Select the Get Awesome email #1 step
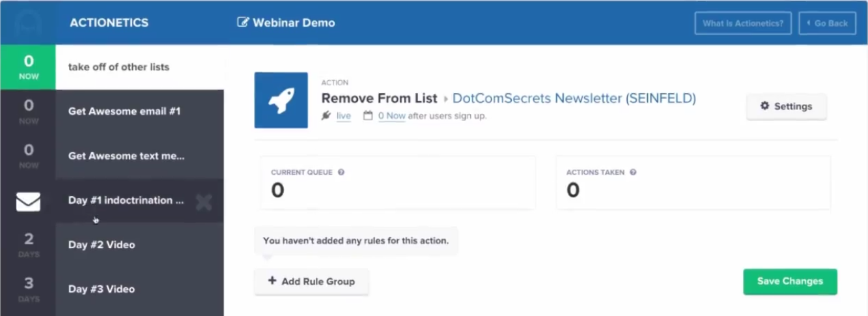This screenshot has height=316, width=868. click(x=140, y=111)
